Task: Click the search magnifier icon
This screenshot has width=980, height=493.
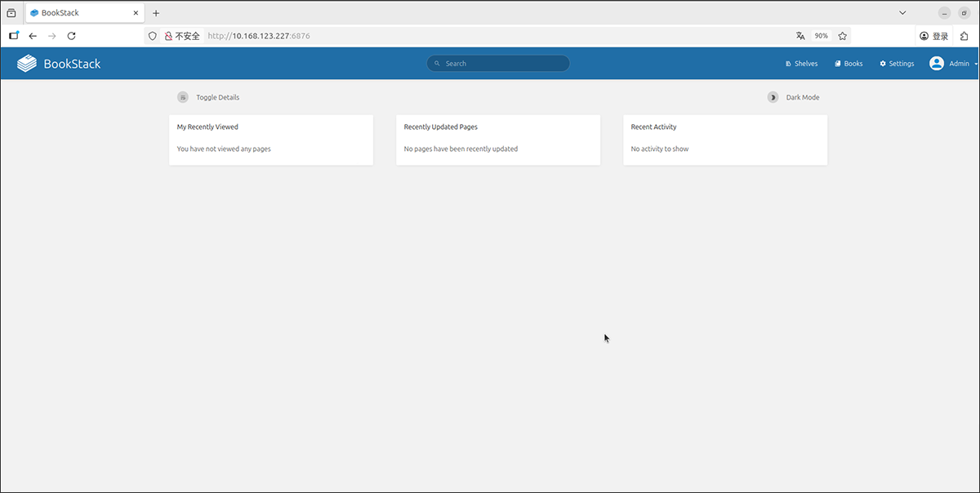Action: (x=437, y=64)
